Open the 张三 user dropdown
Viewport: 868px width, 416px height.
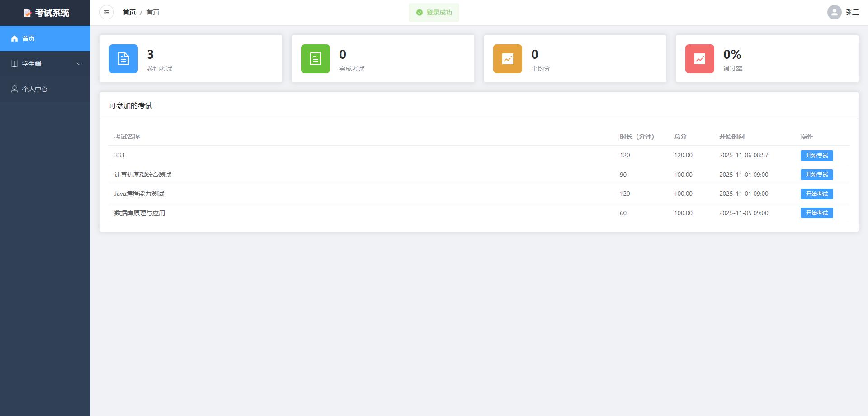point(852,12)
